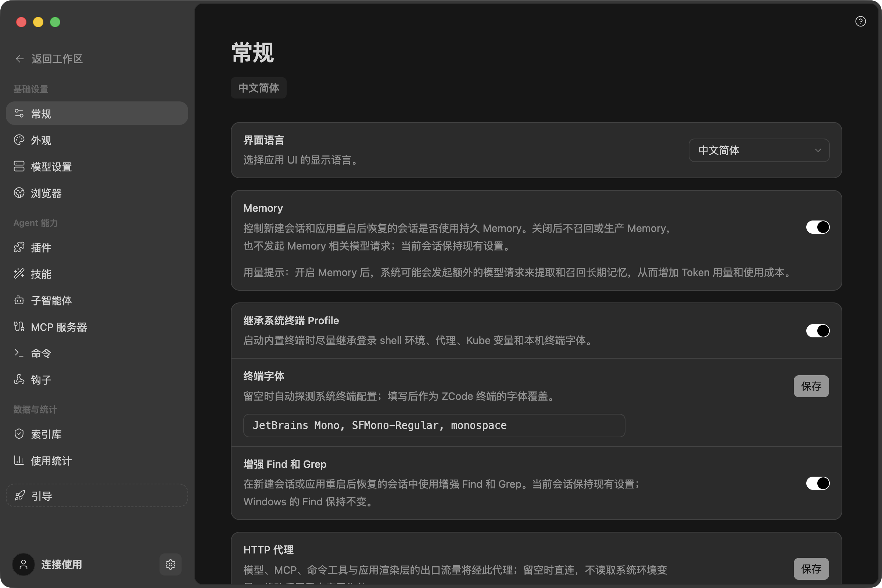Image resolution: width=882 pixels, height=588 pixels.
Task: Click the 引导 dashed button
Action: tap(97, 496)
